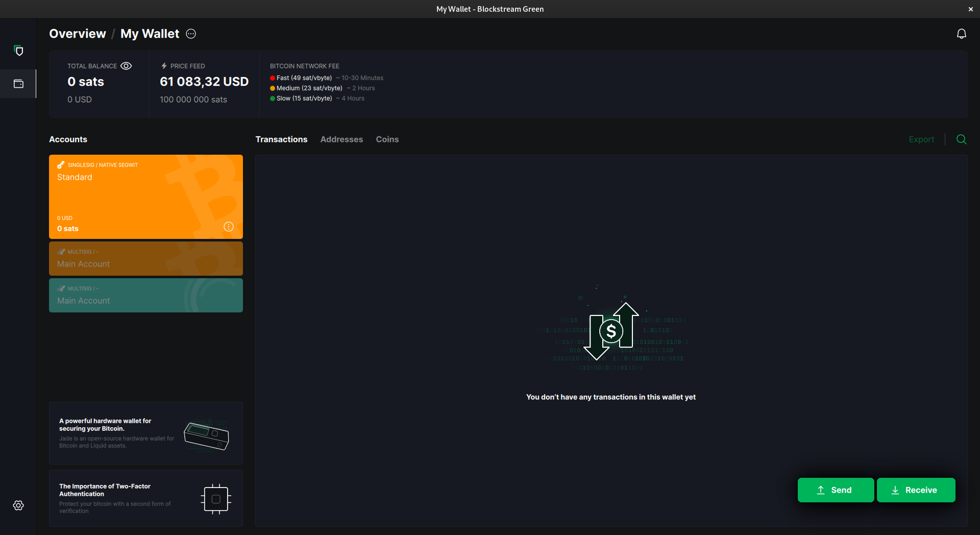Open the My Wallet options menu
This screenshot has width=980, height=535.
pos(191,34)
